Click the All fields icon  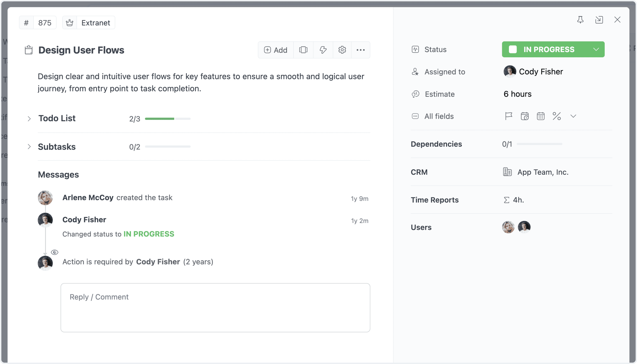pyautogui.click(x=415, y=116)
